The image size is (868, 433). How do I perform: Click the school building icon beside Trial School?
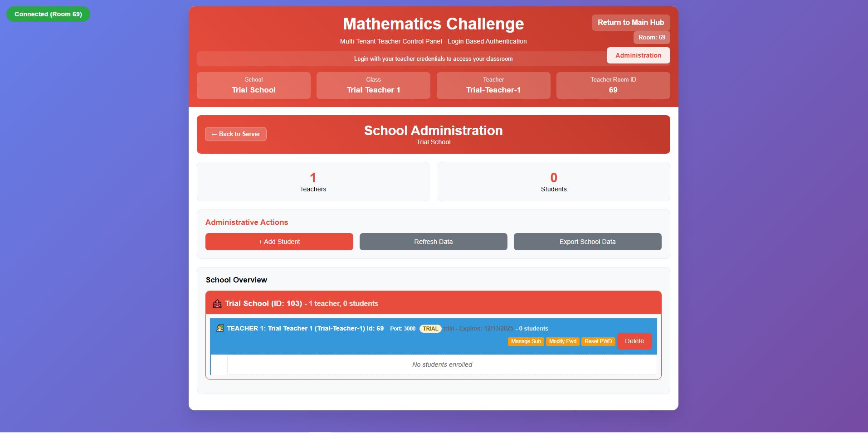217,303
